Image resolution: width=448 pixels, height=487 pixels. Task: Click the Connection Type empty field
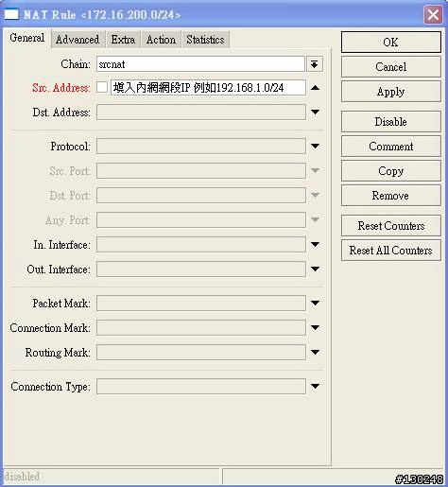pyautogui.click(x=201, y=387)
